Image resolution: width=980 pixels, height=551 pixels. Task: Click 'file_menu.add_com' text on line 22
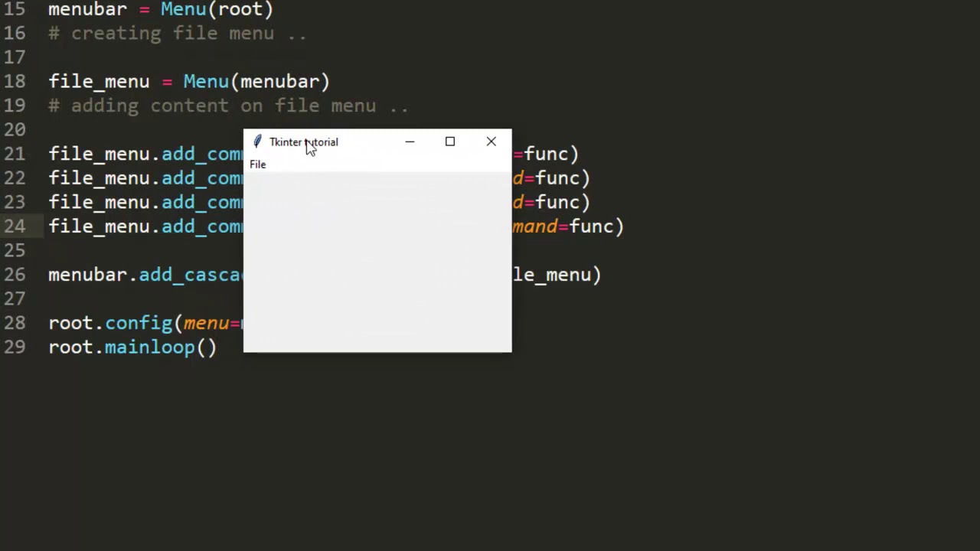(x=145, y=178)
